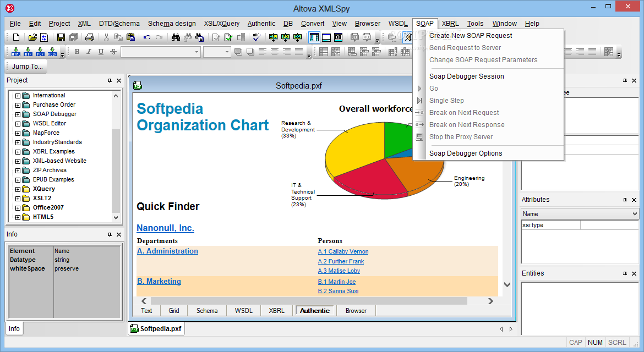Viewport: 644px width, 352px height.
Task: Click the Jump To... button
Action: tap(27, 67)
